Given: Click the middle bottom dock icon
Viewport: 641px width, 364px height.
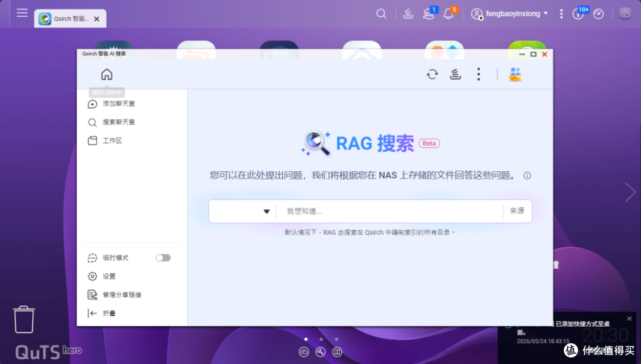Looking at the screenshot, I should click(320, 352).
